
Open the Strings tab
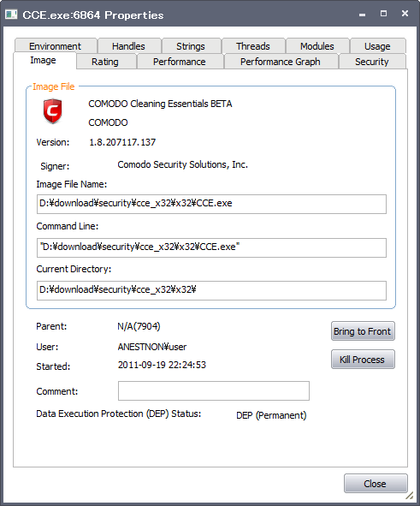click(x=191, y=46)
